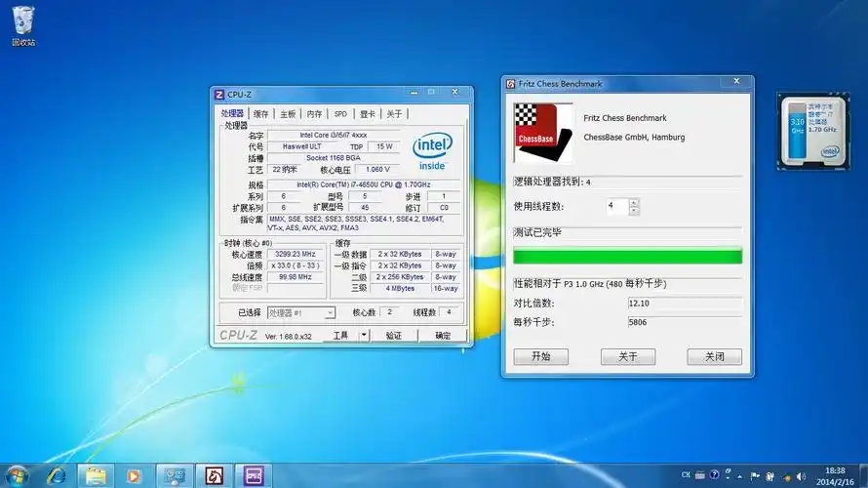Expand the 处理器 #1 selection dropdown
Screen dimensions: 868x488
click(x=330, y=313)
